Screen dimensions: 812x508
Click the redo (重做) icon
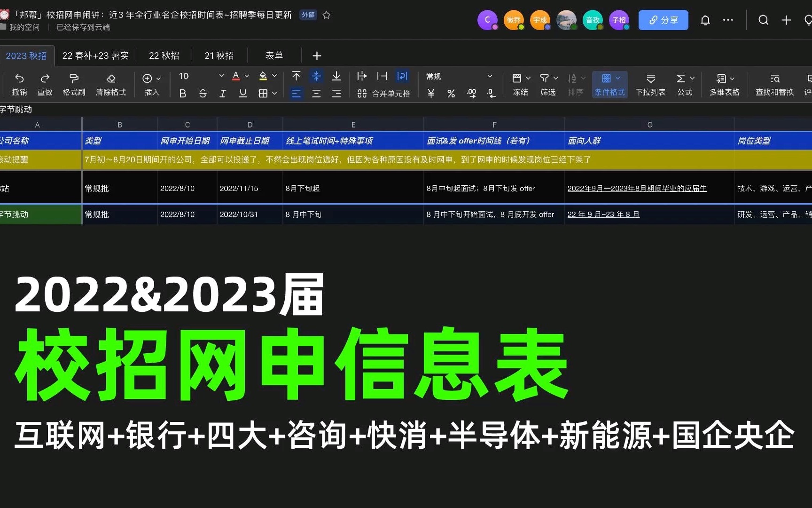click(45, 78)
